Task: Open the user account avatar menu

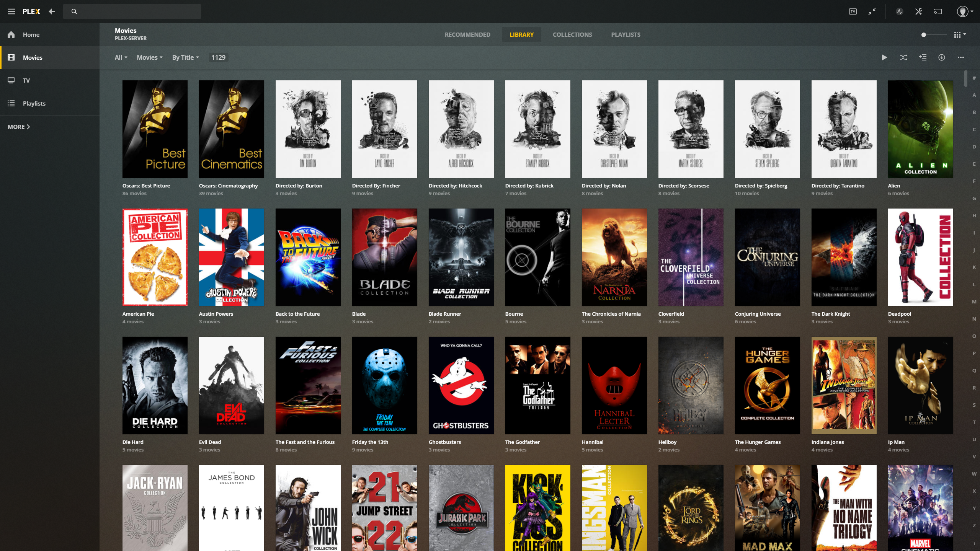Action: [x=965, y=11]
